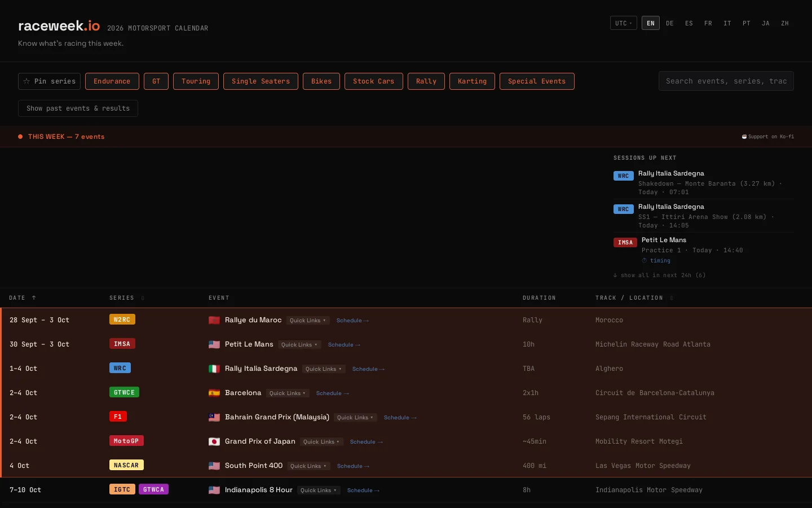
Task: Toggle the GT category filter
Action: click(x=156, y=81)
